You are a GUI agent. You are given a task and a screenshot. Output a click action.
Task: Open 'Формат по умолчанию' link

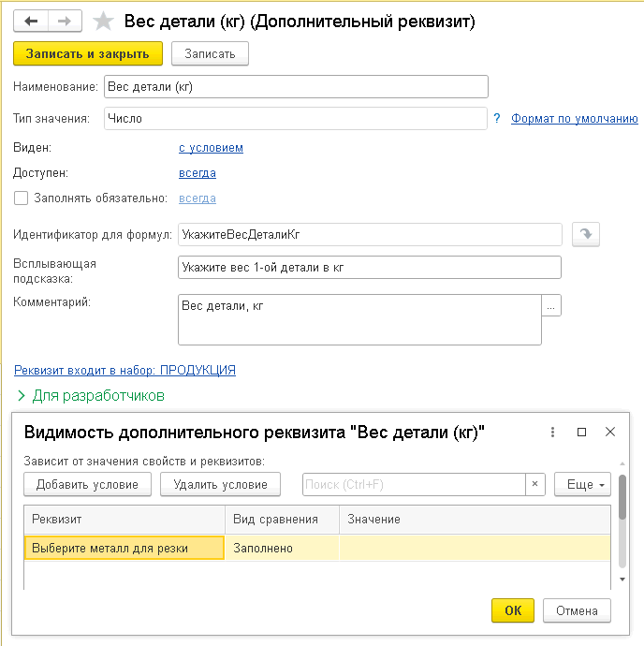[574, 119]
